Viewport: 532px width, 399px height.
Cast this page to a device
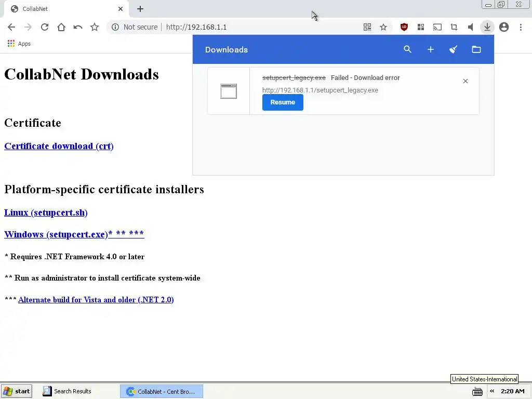pos(437,27)
